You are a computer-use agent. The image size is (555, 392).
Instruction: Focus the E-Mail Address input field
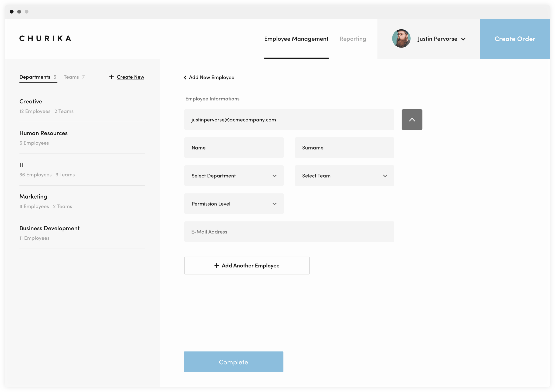pyautogui.click(x=289, y=232)
